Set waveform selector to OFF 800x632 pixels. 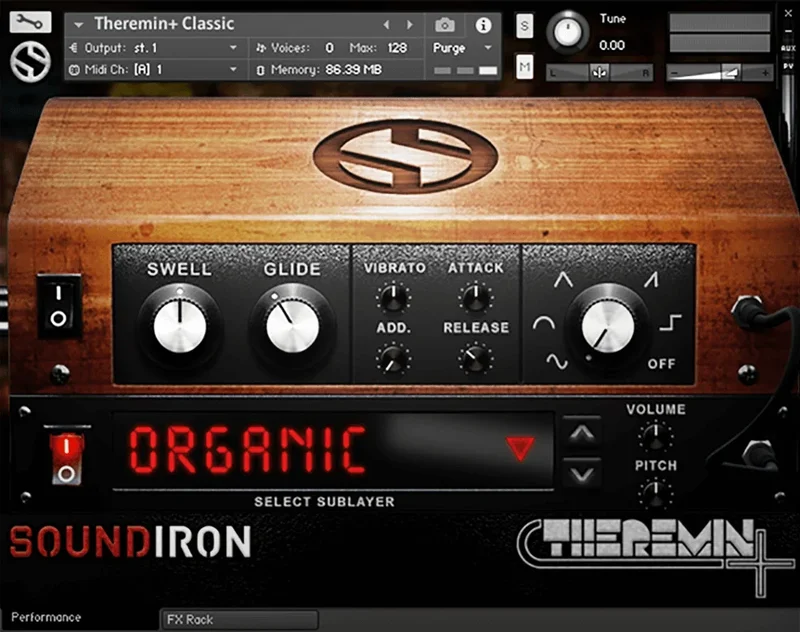click(661, 364)
